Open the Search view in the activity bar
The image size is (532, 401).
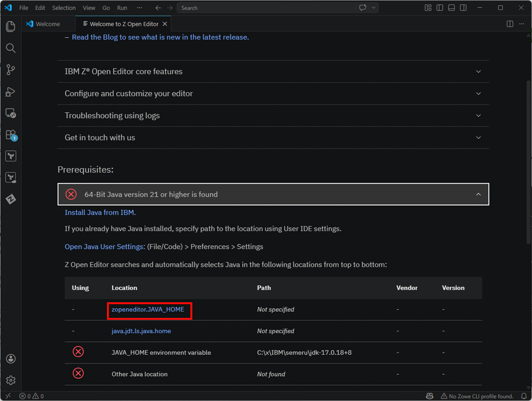click(11, 48)
